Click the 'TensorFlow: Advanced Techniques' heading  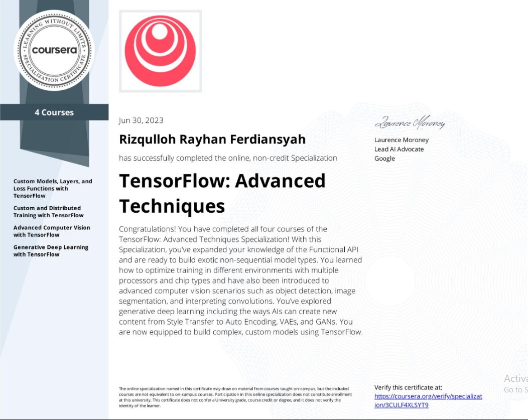pos(222,193)
